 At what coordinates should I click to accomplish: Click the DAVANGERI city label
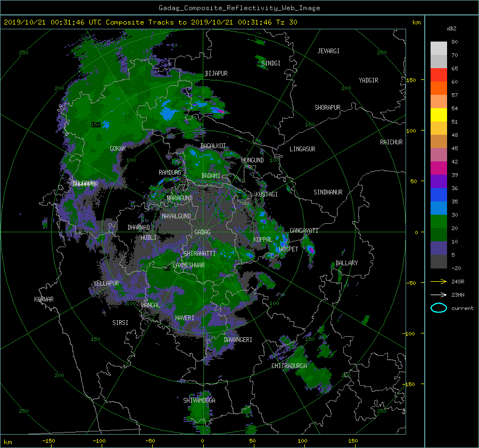(238, 340)
